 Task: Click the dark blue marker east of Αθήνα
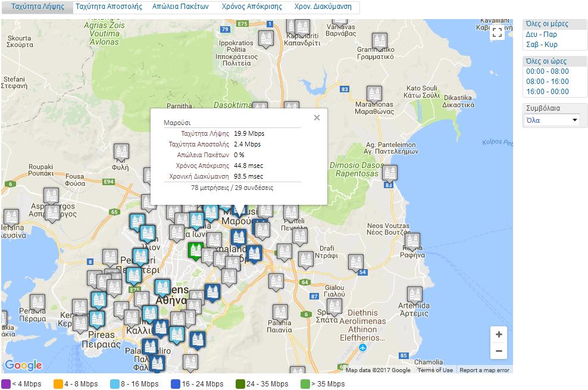[212, 292]
